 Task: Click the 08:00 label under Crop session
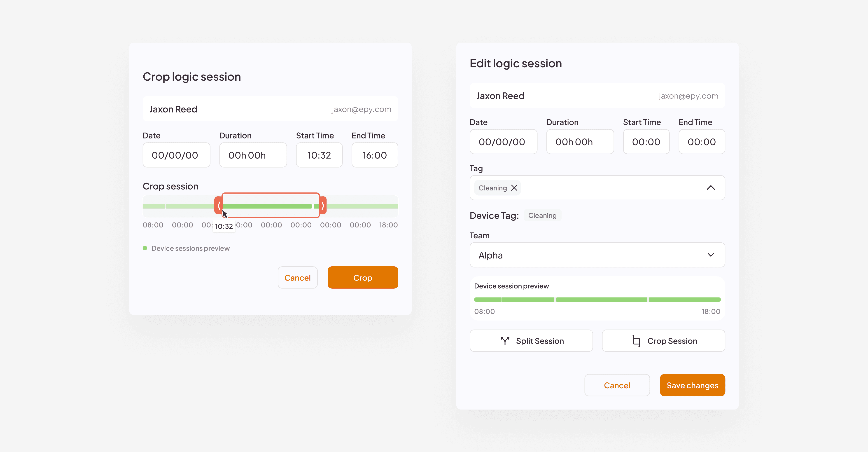coord(153,225)
